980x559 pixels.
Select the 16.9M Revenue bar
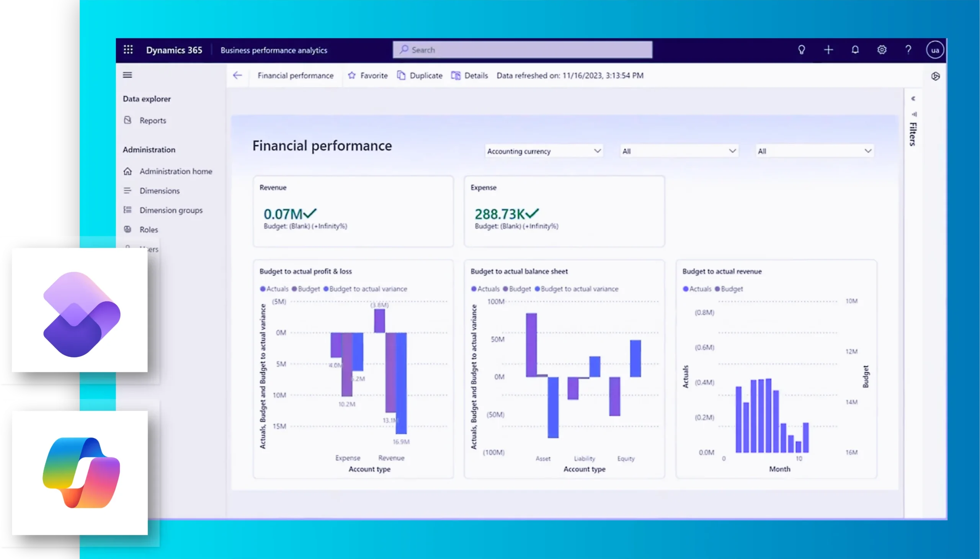[401, 383]
